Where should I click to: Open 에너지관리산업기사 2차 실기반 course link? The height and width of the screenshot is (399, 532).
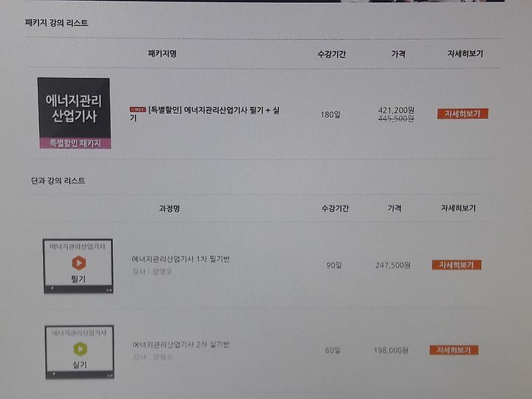coord(181,345)
